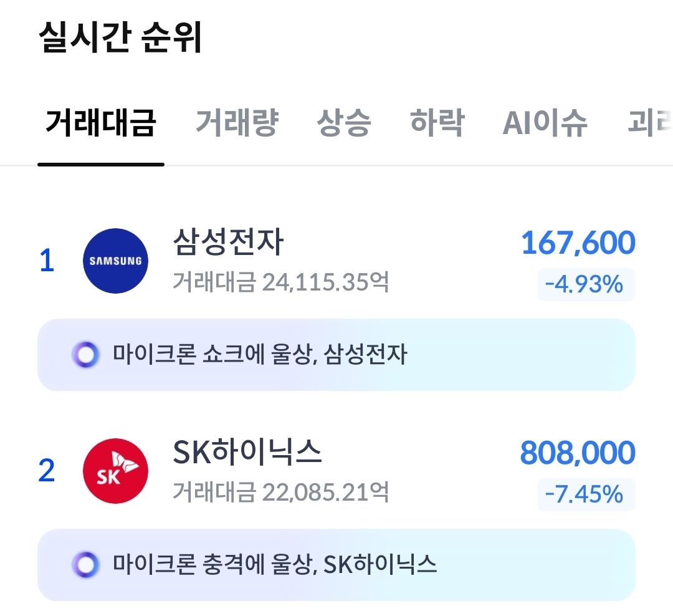Select the partially visible 괴리 tab

coord(648,123)
